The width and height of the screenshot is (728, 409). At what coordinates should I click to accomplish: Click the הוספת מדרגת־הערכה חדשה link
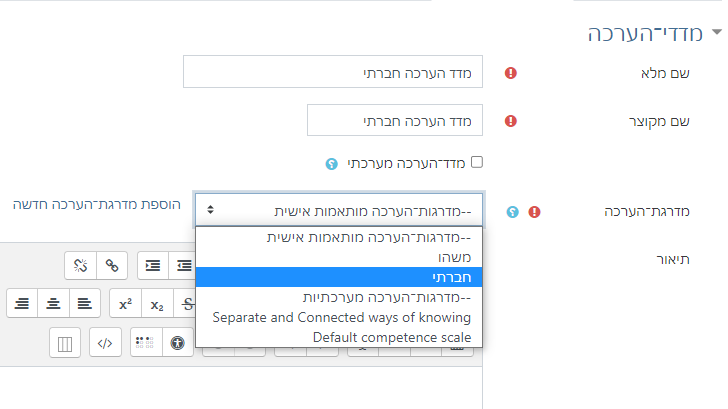97,204
